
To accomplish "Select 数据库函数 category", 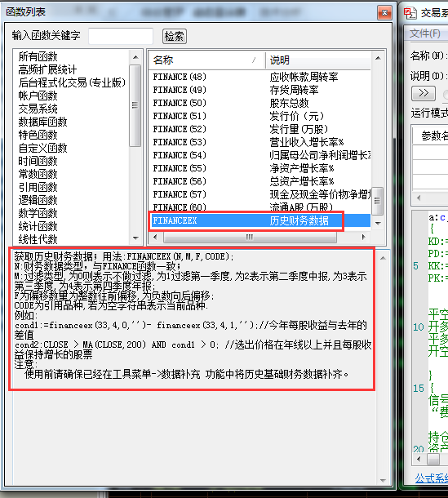I will [x=42, y=122].
